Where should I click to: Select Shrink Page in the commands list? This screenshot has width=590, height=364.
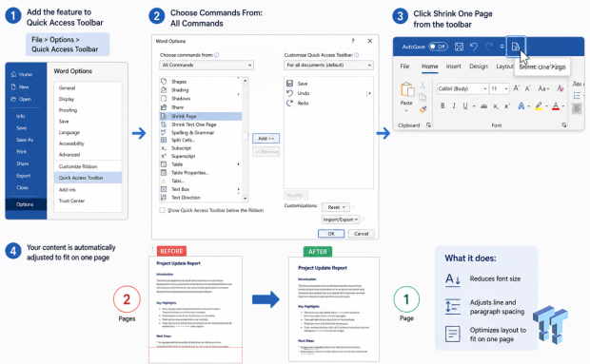pyautogui.click(x=201, y=116)
